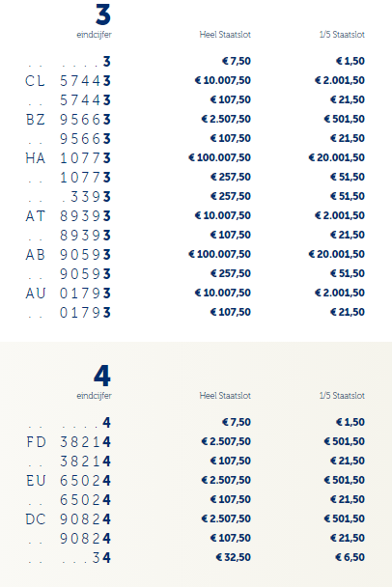Click the € 6,50 prize amount
The width and height of the screenshot is (392, 588).
[350, 557]
